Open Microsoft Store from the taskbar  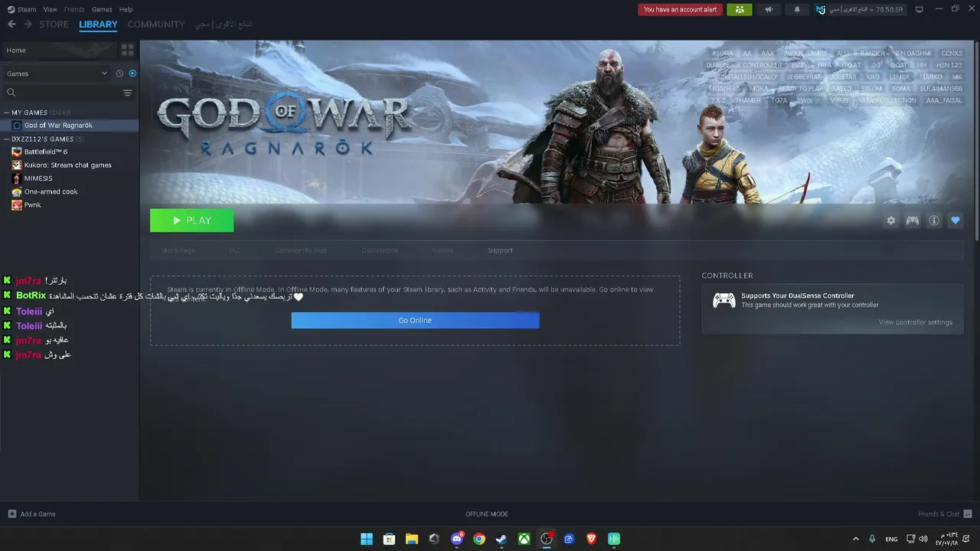[389, 539]
